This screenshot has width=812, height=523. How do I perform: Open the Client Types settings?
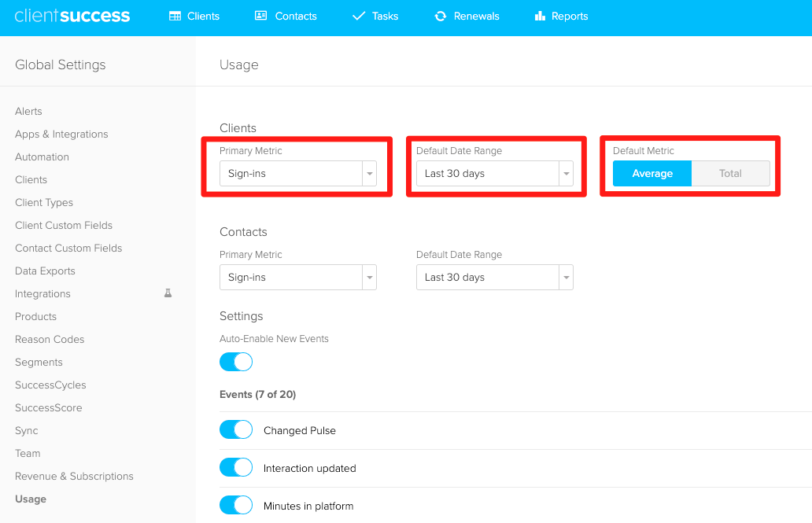(x=44, y=202)
